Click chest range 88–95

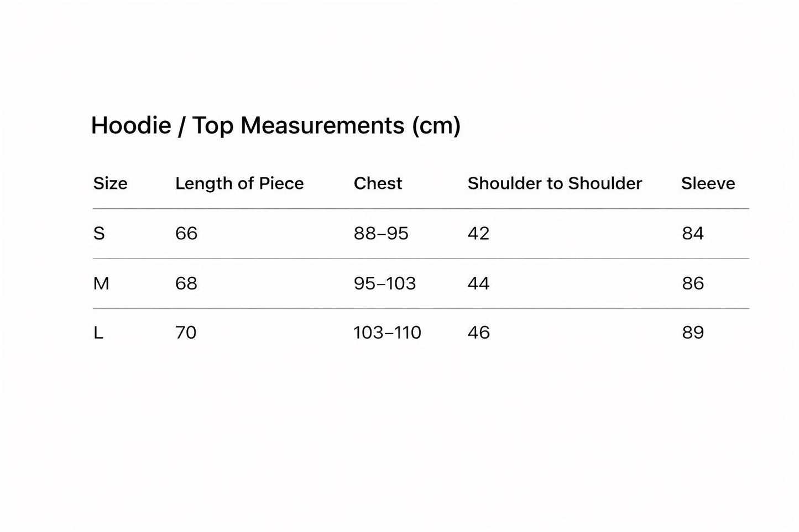pos(381,234)
